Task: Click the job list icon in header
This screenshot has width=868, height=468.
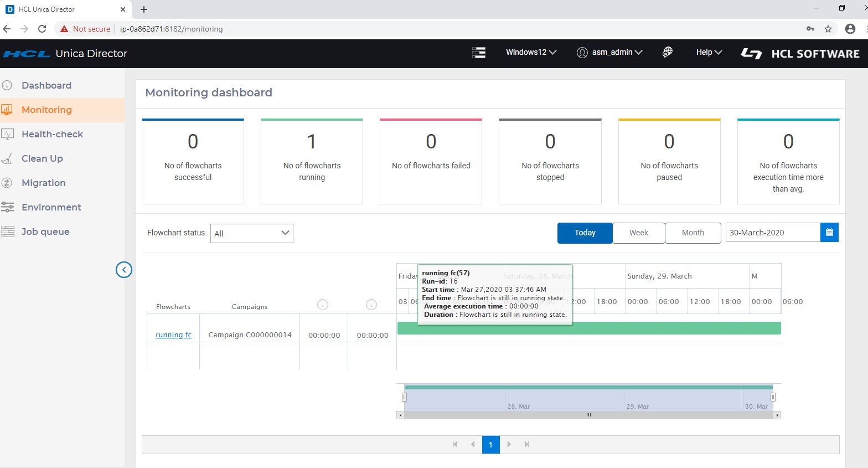Action: tap(478, 53)
